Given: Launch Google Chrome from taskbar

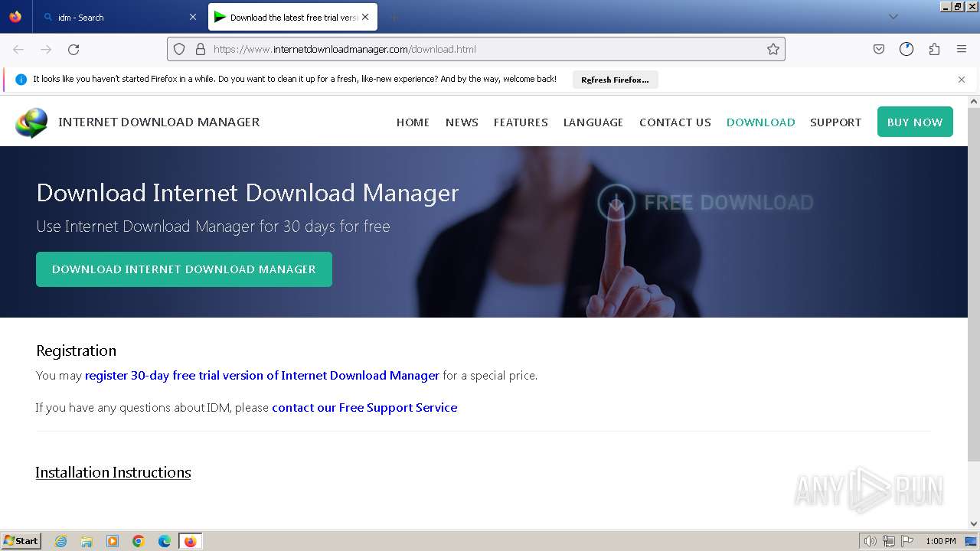Looking at the screenshot, I should [139, 541].
